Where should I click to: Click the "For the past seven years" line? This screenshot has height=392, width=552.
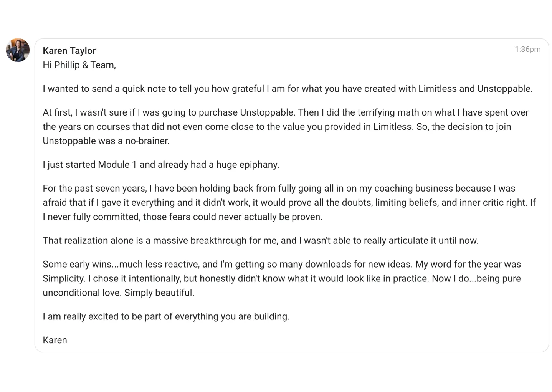coord(94,189)
